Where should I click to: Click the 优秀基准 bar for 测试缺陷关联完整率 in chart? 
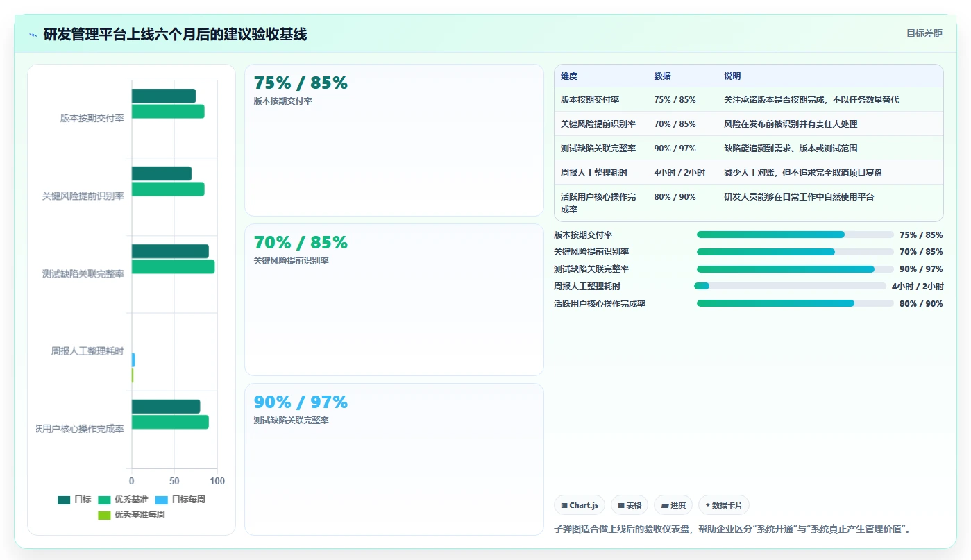pyautogui.click(x=173, y=266)
